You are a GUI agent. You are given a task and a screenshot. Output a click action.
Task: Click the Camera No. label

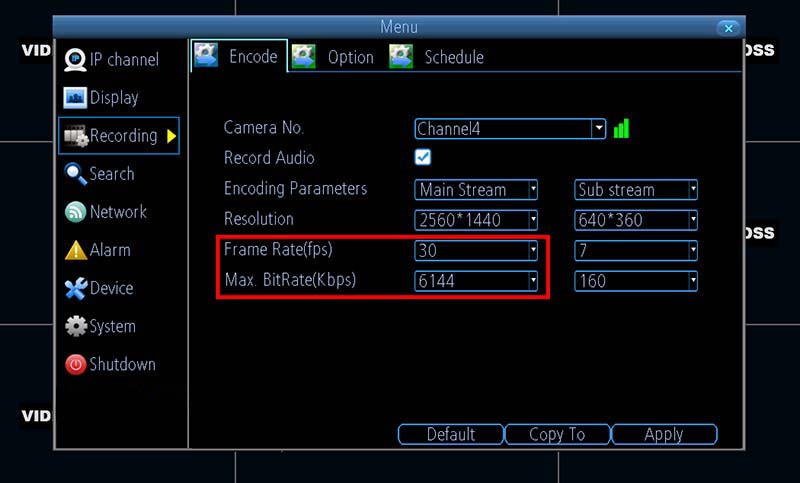[x=264, y=128]
